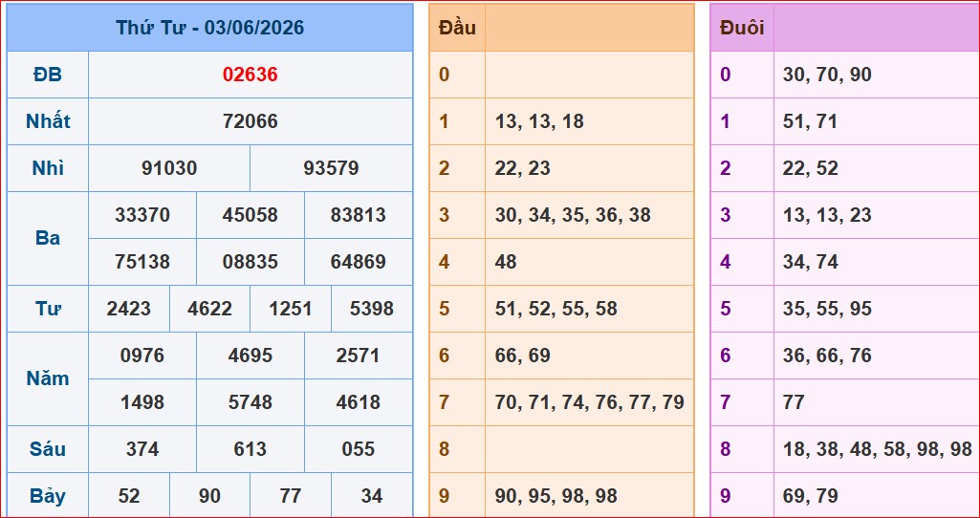980x518 pixels.
Task: Select Đầu values 70, 71, 74, 76, 77, 79
Action: click(589, 402)
